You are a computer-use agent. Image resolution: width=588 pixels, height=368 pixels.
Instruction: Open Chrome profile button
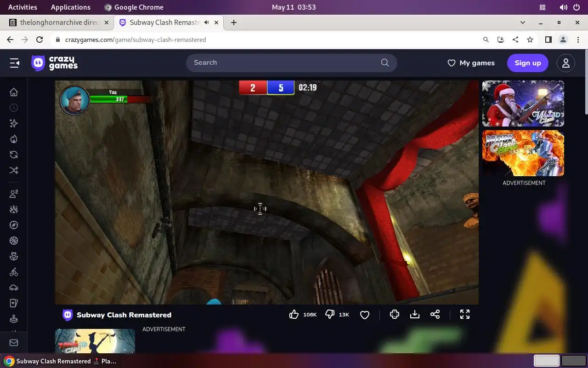click(563, 40)
